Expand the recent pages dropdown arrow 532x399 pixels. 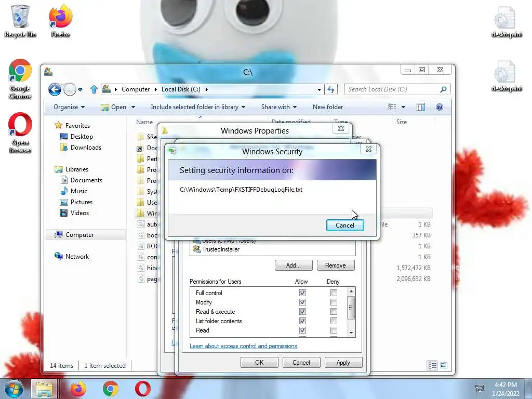tap(80, 90)
